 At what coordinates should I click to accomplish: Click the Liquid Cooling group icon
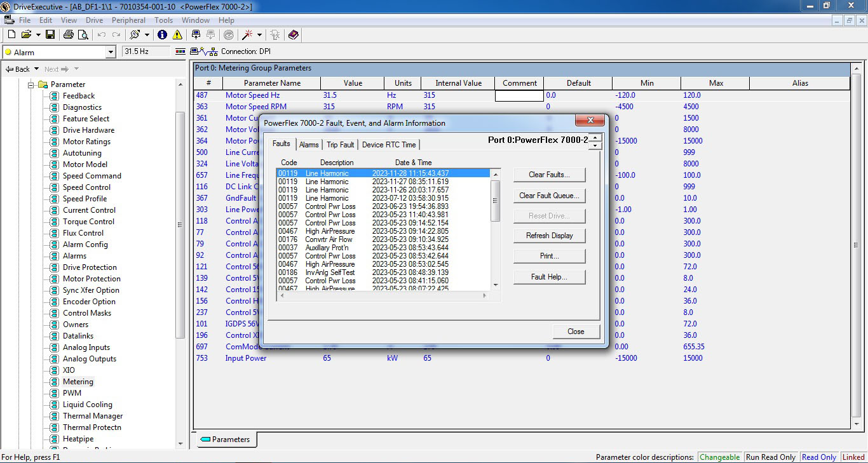[55, 405]
